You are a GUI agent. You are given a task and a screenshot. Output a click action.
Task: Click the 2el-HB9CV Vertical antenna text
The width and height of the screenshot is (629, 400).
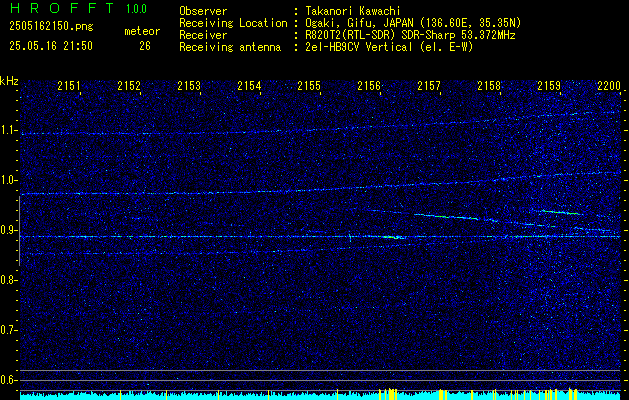[389, 47]
